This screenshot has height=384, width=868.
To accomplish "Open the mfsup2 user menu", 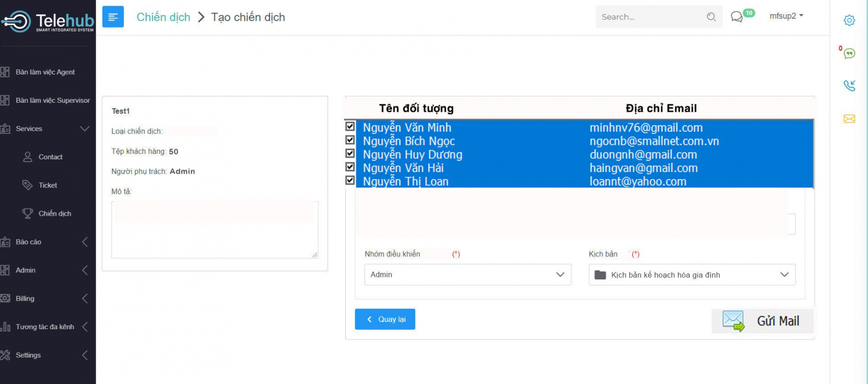I will [x=786, y=16].
